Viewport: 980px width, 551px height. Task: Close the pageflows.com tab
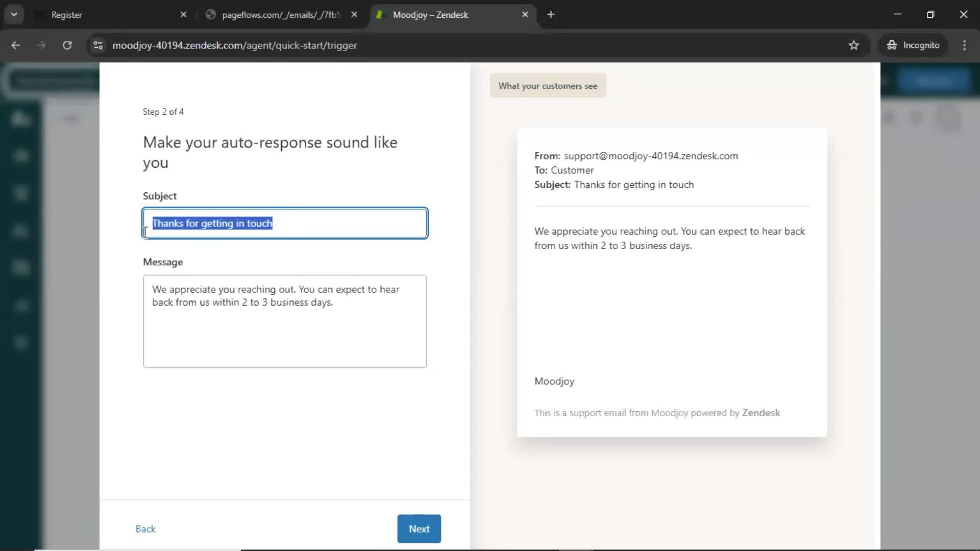point(354,15)
